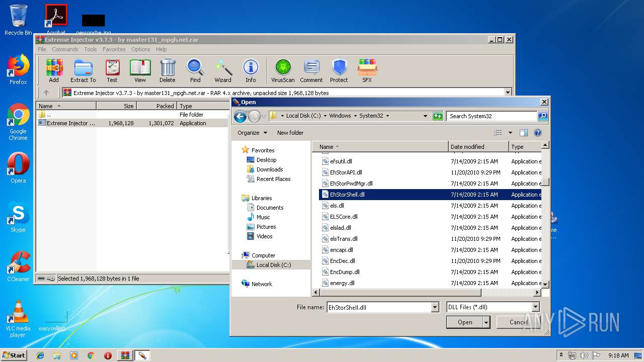Expand the File name combo box dropdown
644x362 pixels.
pos(435,307)
